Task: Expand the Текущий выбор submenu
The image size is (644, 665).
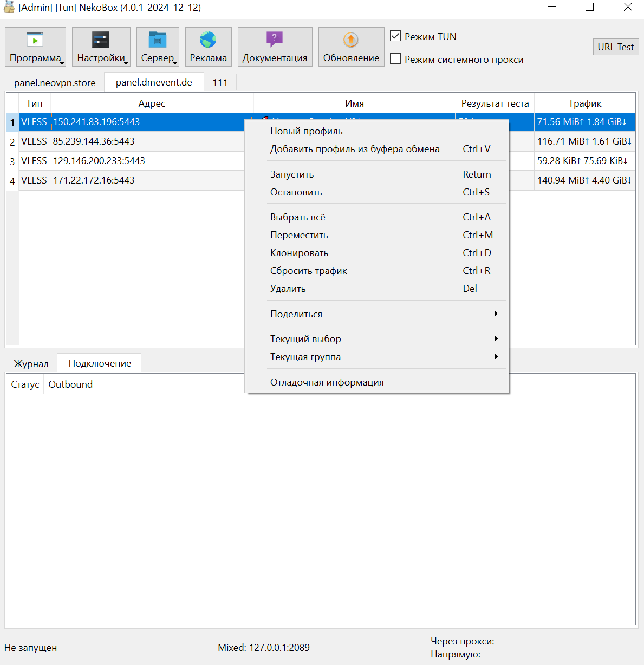Action: pos(377,339)
